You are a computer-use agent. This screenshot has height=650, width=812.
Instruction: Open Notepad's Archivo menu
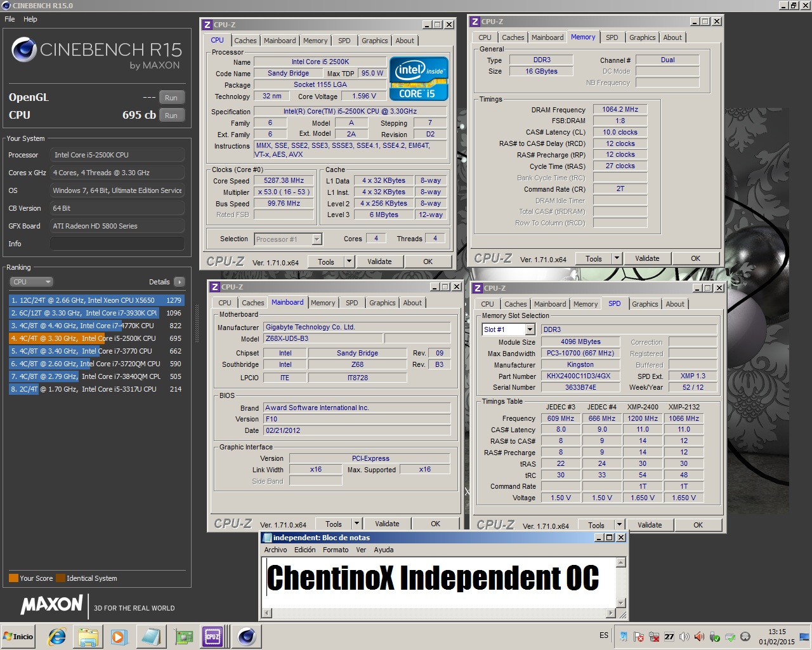(275, 550)
